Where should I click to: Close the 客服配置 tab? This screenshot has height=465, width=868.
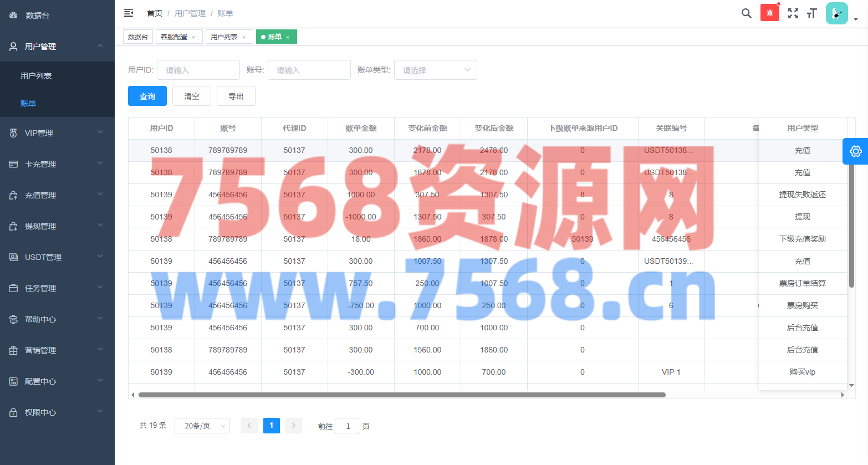click(193, 37)
